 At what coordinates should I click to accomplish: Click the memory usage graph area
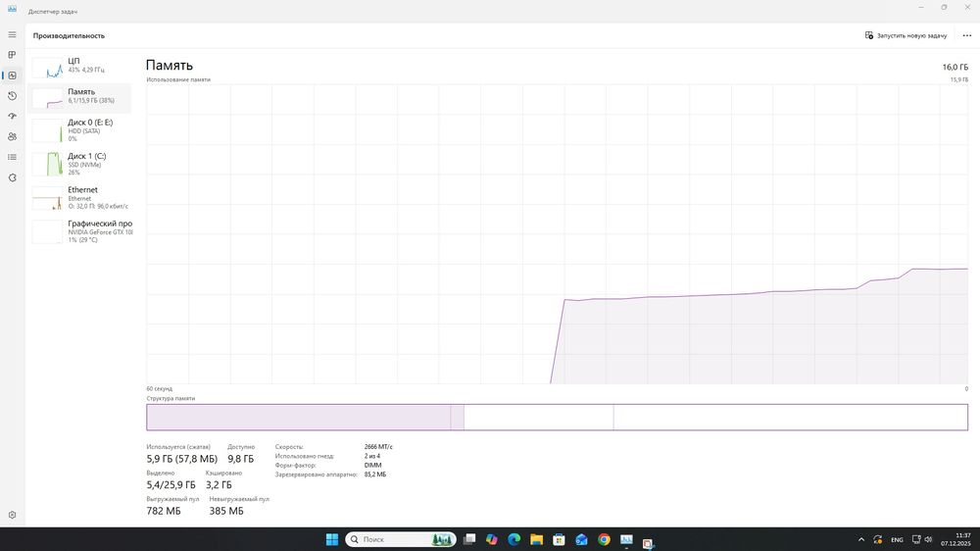point(557,234)
